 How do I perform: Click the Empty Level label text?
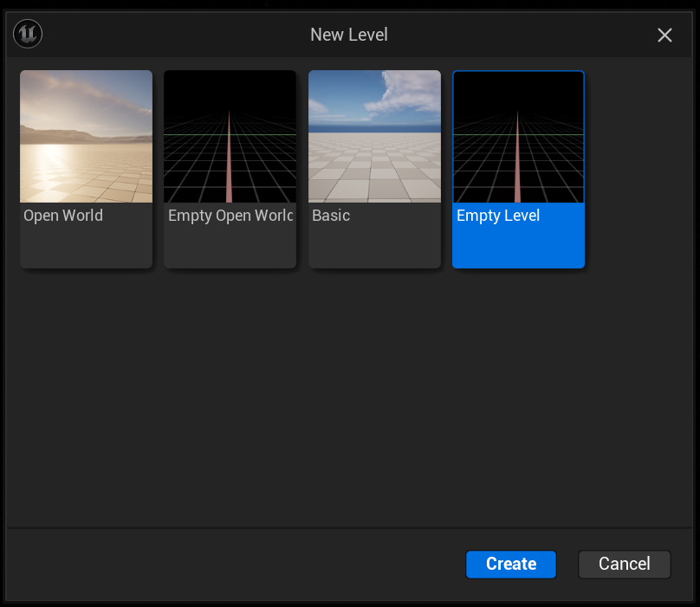point(497,215)
